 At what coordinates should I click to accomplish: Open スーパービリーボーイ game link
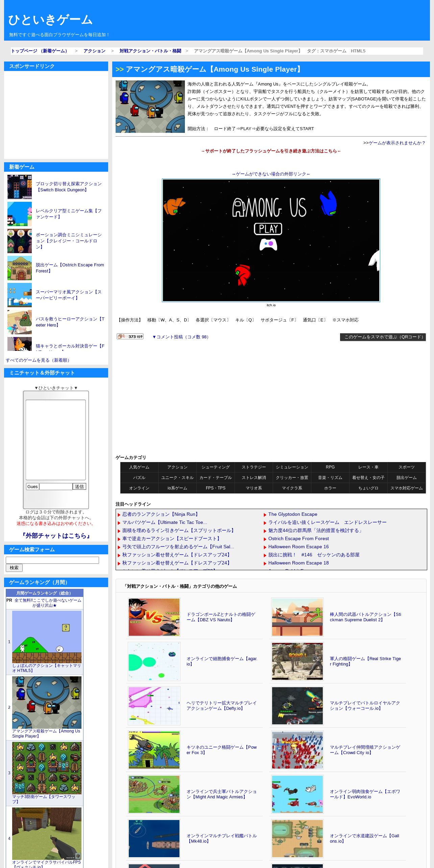pyautogui.click(x=69, y=295)
